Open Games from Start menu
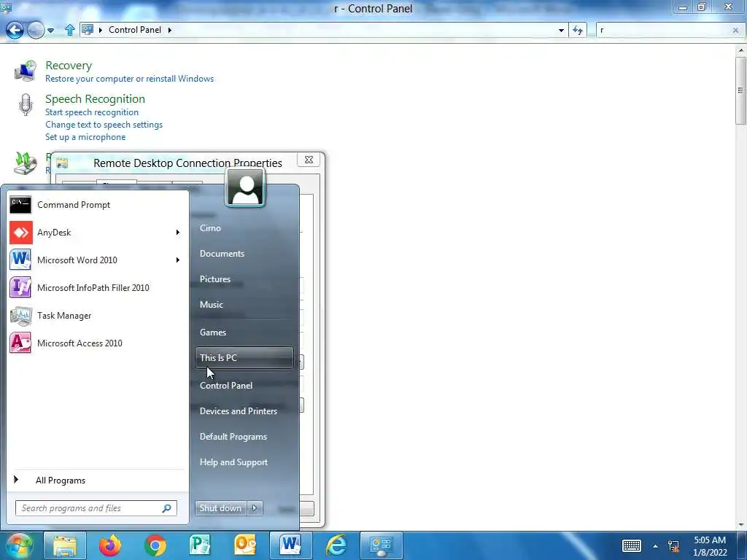Image resolution: width=747 pixels, height=560 pixels. point(212,332)
